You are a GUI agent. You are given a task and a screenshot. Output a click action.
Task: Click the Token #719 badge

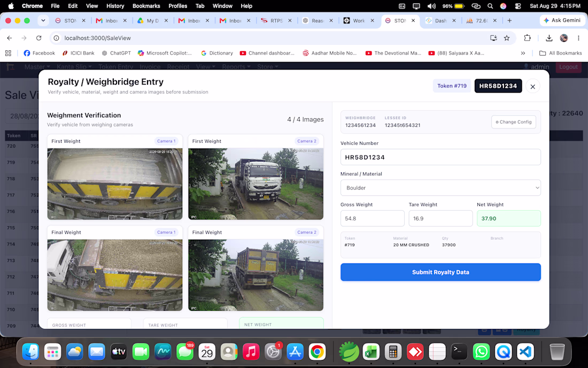coord(452,86)
